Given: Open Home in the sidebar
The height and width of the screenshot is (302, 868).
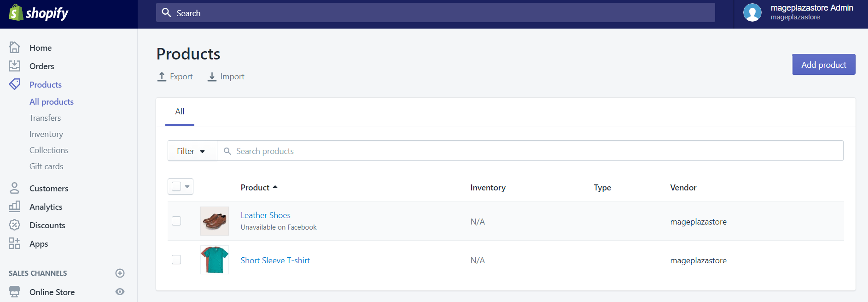Looking at the screenshot, I should pos(41,47).
